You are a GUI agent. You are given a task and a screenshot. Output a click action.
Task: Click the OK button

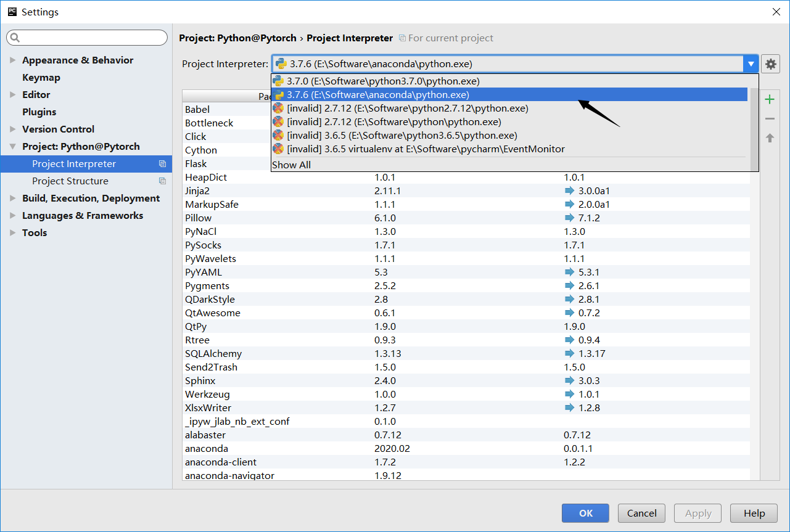tap(585, 513)
